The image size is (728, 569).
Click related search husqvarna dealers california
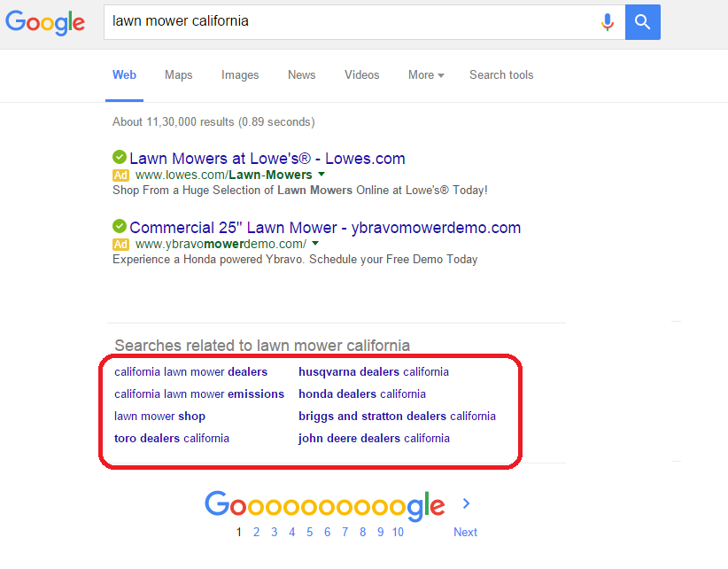[374, 372]
